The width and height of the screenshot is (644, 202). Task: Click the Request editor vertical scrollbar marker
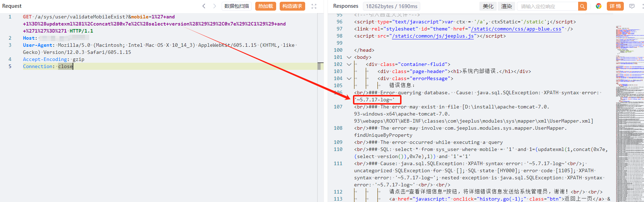click(320, 66)
